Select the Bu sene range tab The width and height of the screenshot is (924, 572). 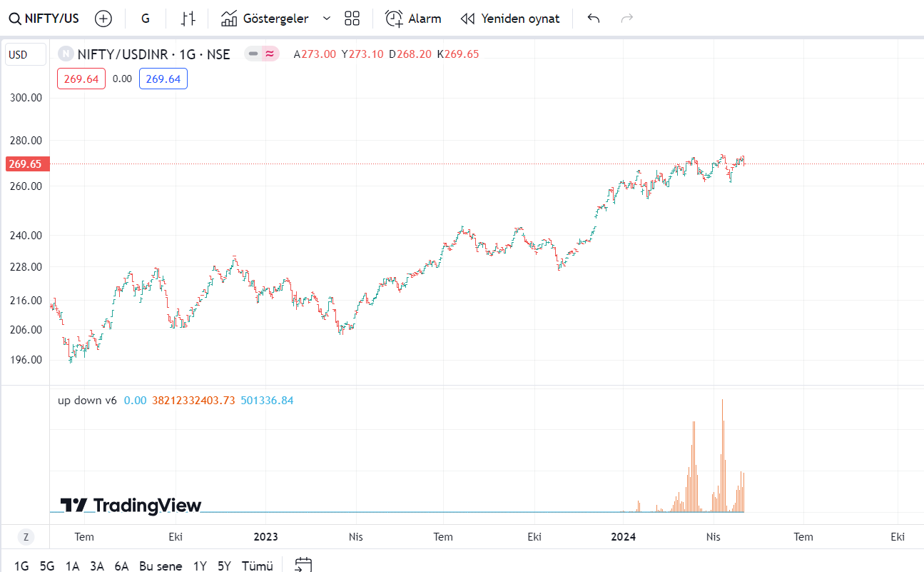point(161,566)
